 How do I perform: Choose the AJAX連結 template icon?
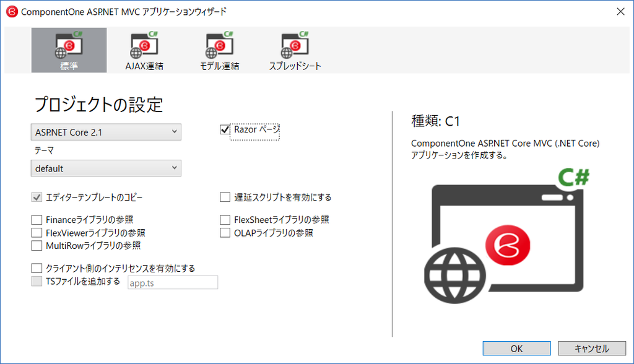pyautogui.click(x=144, y=50)
